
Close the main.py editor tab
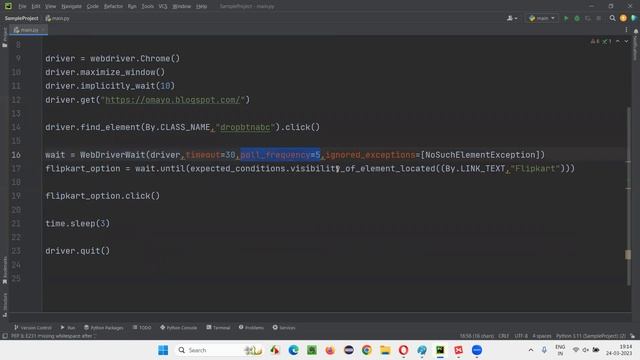pos(43,30)
